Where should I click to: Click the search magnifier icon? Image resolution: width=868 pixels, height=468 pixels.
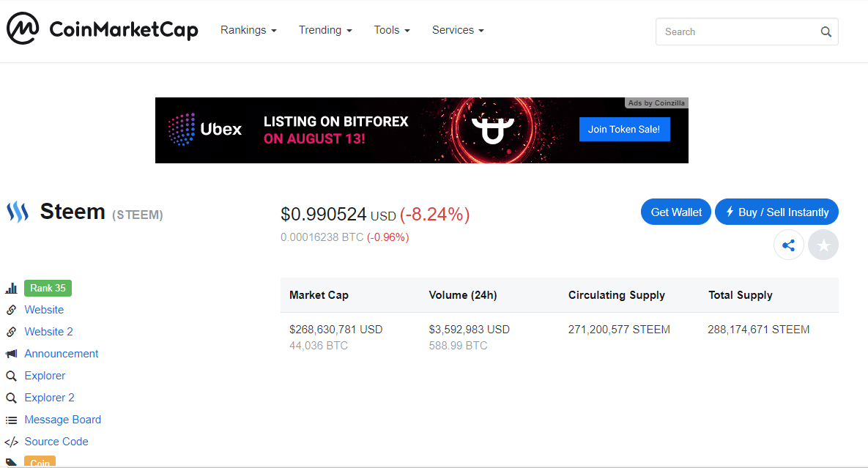pos(826,31)
